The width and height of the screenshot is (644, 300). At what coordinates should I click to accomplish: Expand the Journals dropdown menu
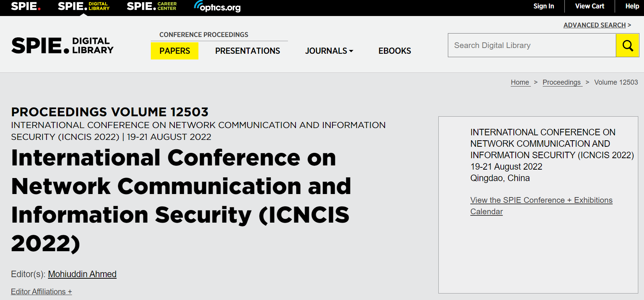329,51
